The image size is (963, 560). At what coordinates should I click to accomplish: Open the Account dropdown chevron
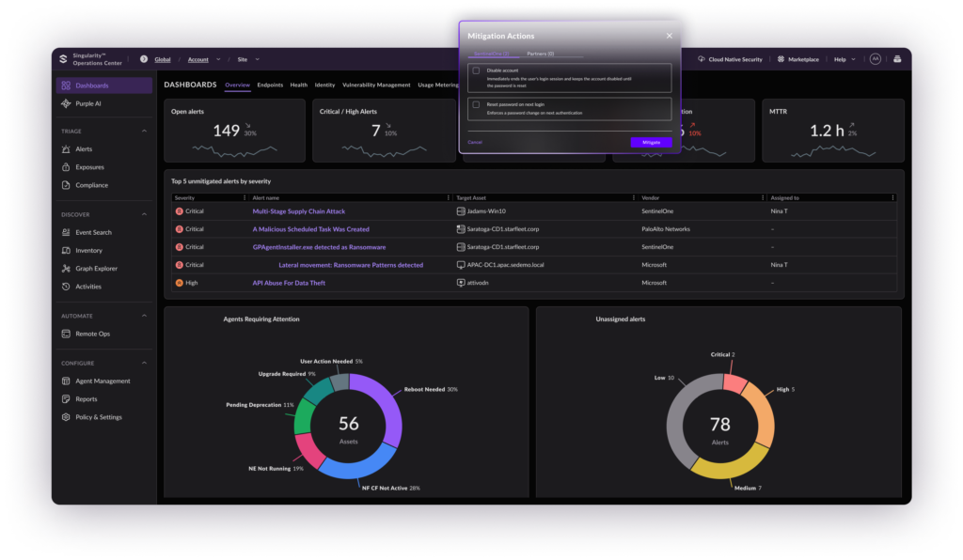pos(218,59)
